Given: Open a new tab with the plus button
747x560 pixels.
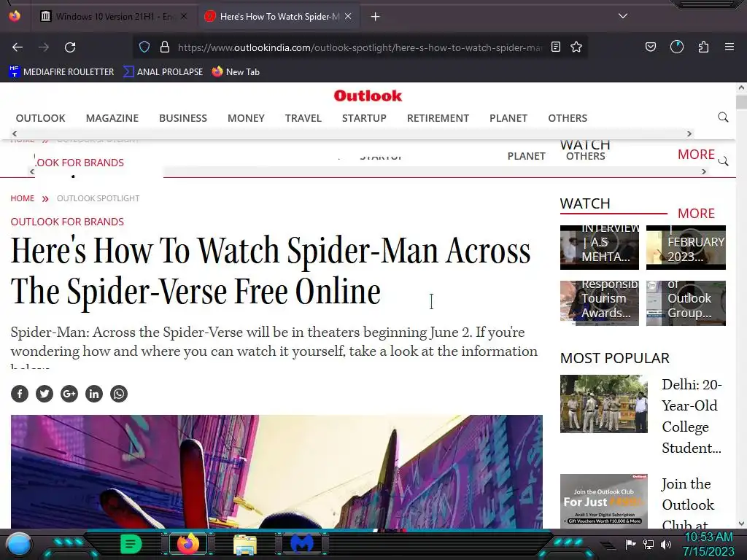Looking at the screenshot, I should point(376,17).
